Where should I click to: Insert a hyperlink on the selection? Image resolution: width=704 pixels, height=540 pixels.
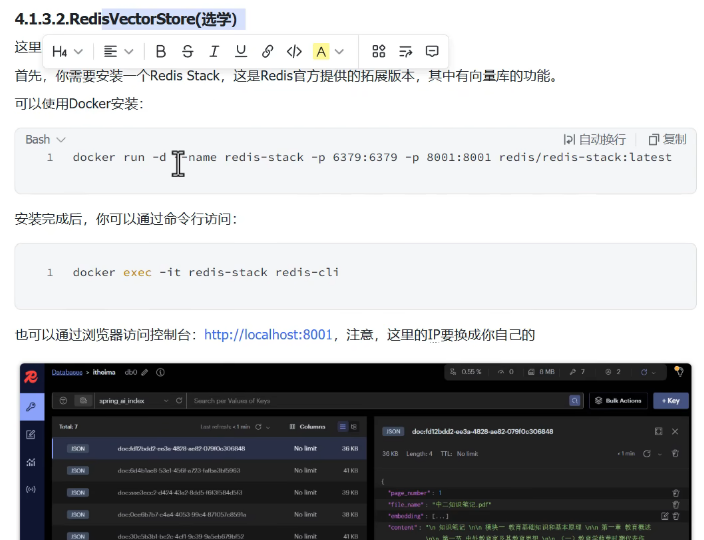(x=268, y=52)
